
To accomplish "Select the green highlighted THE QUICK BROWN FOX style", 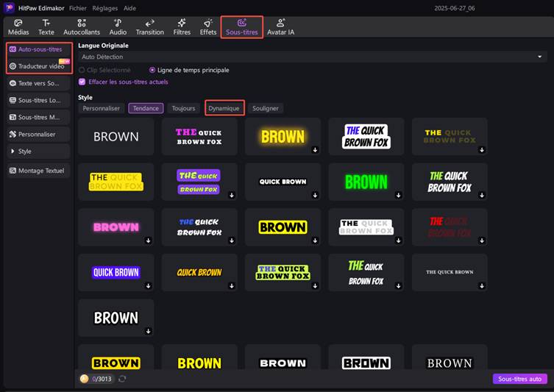I will point(283,272).
